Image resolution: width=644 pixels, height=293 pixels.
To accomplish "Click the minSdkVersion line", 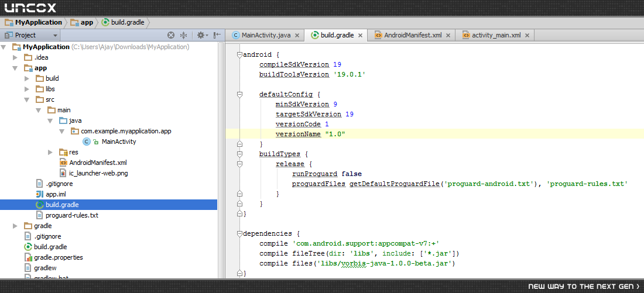I will tap(306, 104).
